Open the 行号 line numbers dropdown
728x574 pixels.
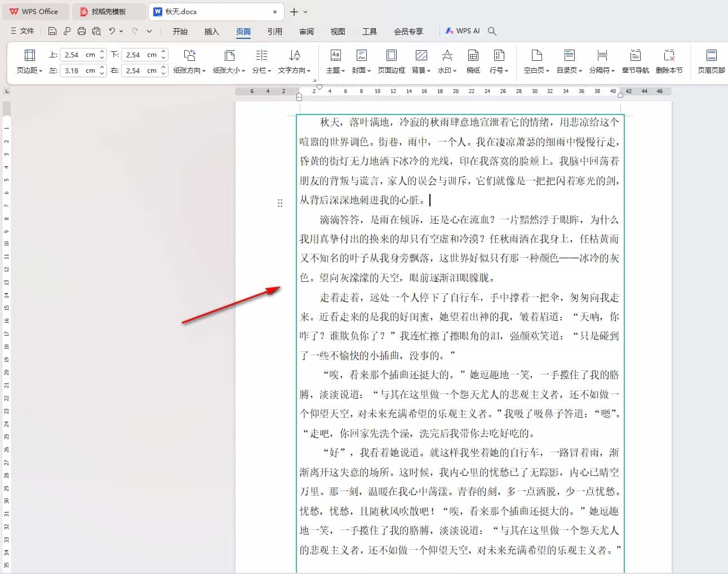point(499,62)
